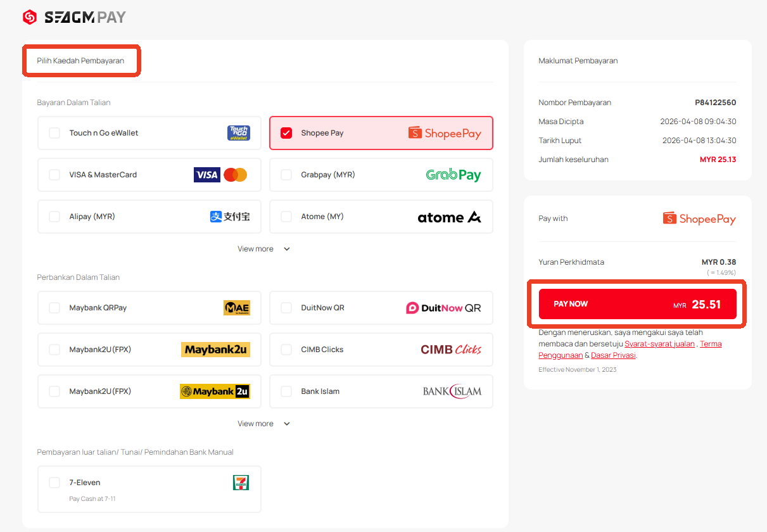Open the Dasar Privasi link
Image resolution: width=767 pixels, height=532 pixels.
click(613, 355)
